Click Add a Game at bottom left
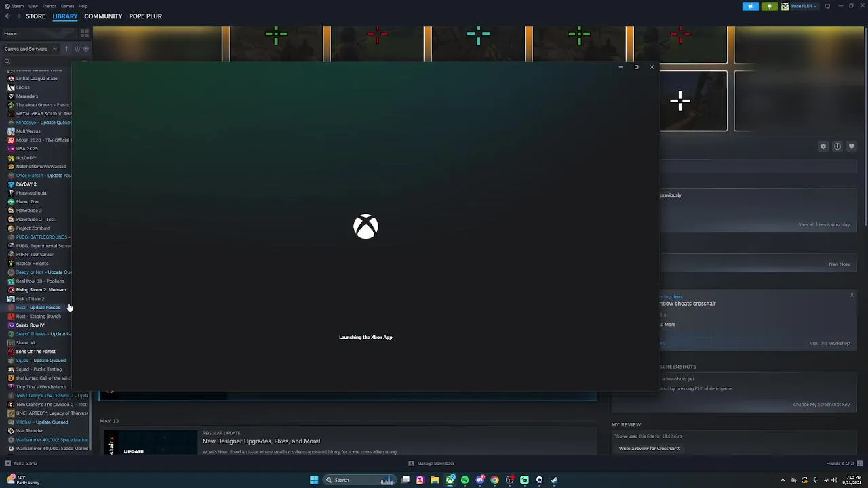This screenshot has width=868, height=488. click(x=21, y=464)
